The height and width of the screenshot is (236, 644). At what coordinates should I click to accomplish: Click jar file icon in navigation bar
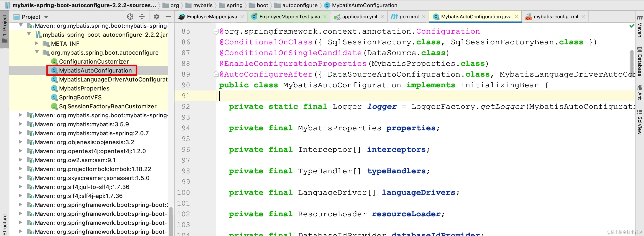click(8, 5)
